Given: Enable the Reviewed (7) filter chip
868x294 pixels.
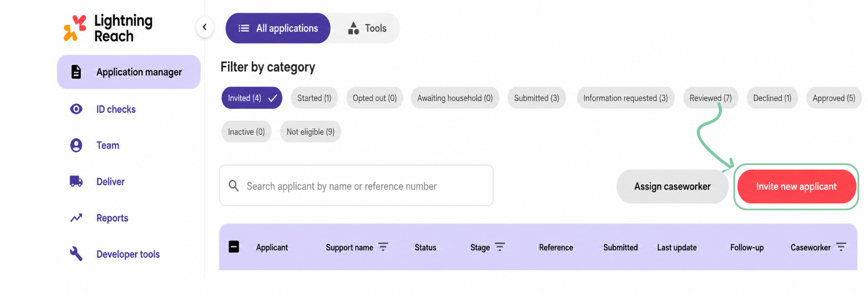Looking at the screenshot, I should [711, 98].
